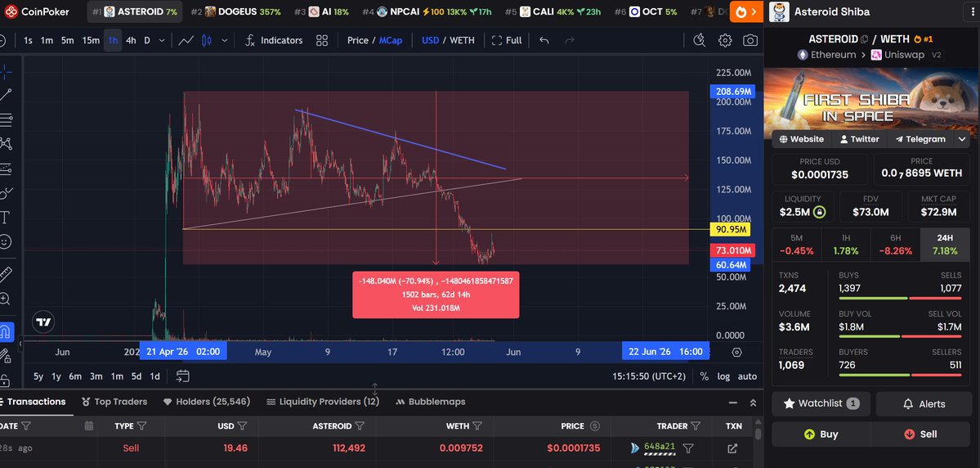Expand the chart style dropdown arrow

click(x=224, y=40)
